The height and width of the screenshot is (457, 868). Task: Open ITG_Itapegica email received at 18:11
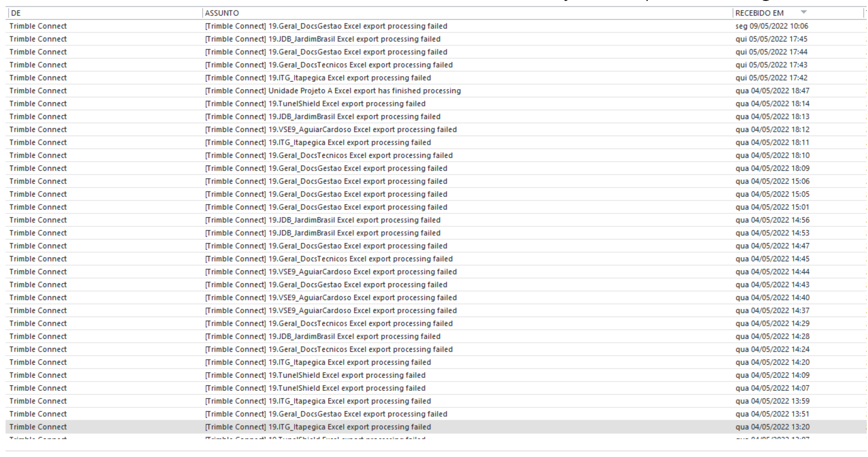coord(436,142)
